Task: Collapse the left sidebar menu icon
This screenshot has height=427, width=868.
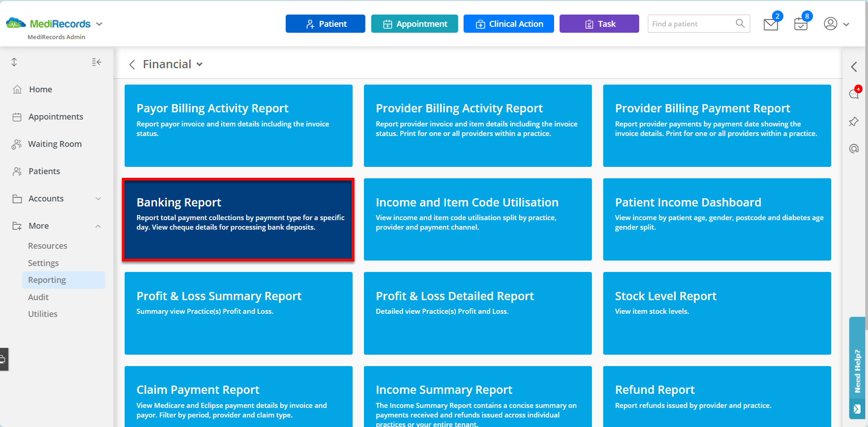Action: (96, 62)
